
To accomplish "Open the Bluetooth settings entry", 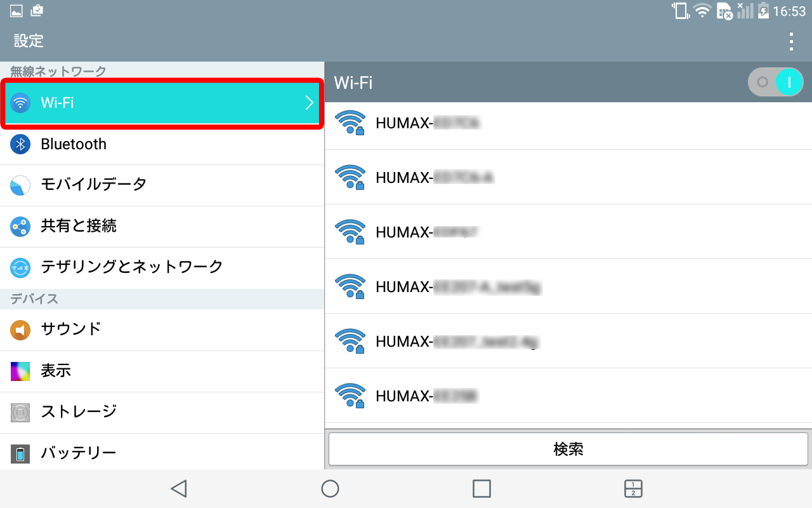I will [x=162, y=144].
